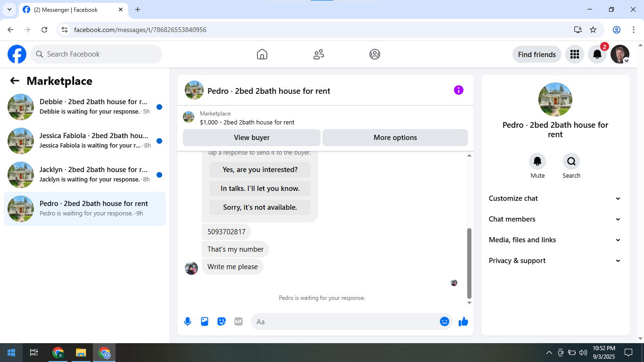Screen dimensions: 644x362
Task: Click More options button
Action: click(x=395, y=138)
